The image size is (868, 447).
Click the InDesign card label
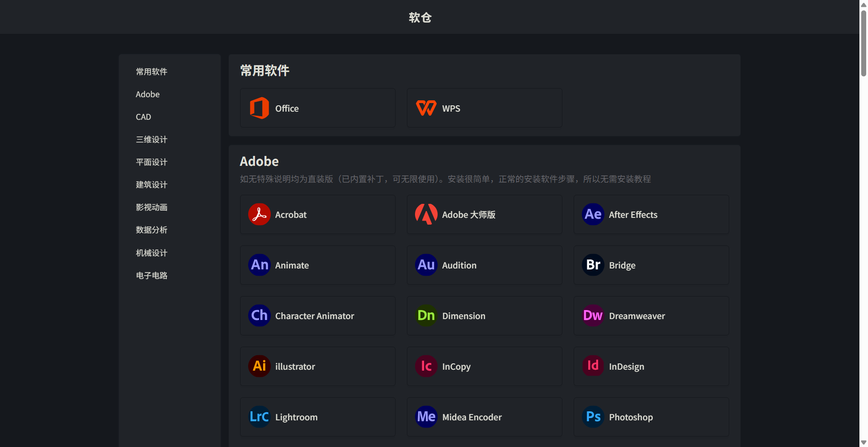[x=627, y=367]
